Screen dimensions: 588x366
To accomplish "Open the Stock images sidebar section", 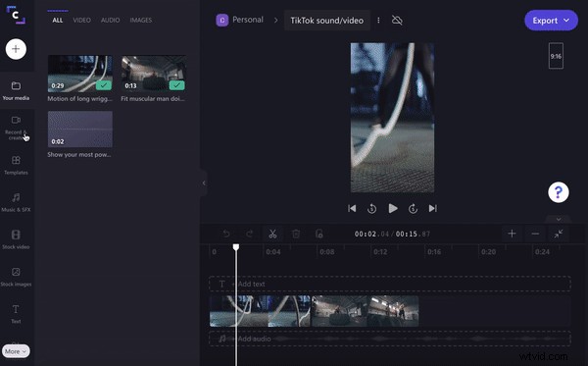I will [x=16, y=277].
